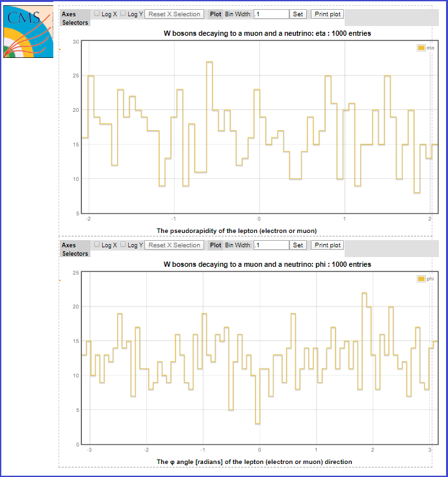Click the pseudorapidity x-axis label
Screen dimensions: 448x477
point(237,231)
